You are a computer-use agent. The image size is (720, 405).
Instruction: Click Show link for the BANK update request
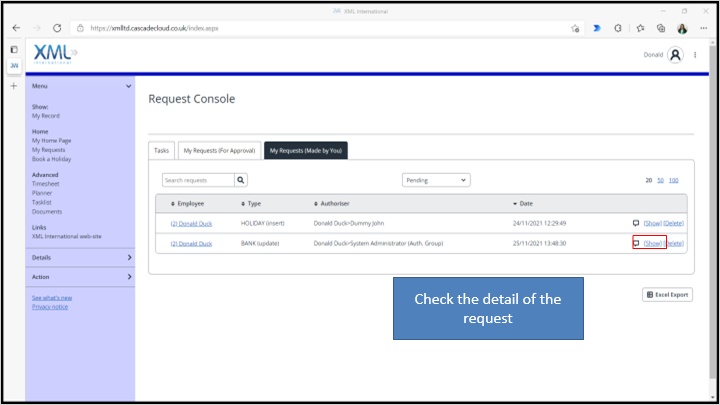pos(653,243)
